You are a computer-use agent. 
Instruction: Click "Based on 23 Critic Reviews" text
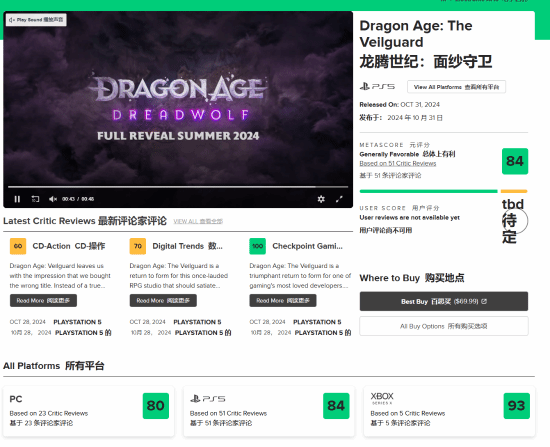(49, 413)
